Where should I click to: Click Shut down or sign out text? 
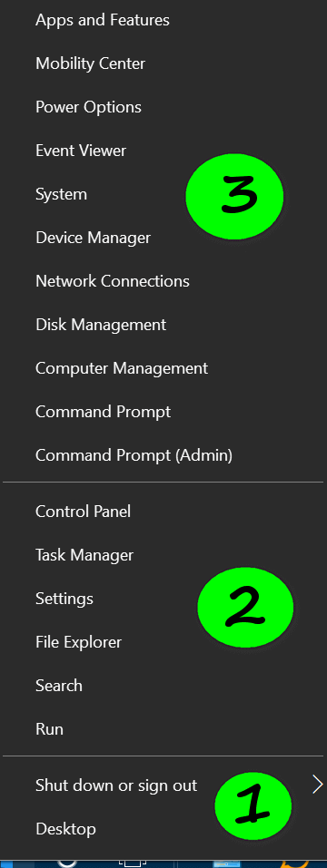click(x=116, y=785)
